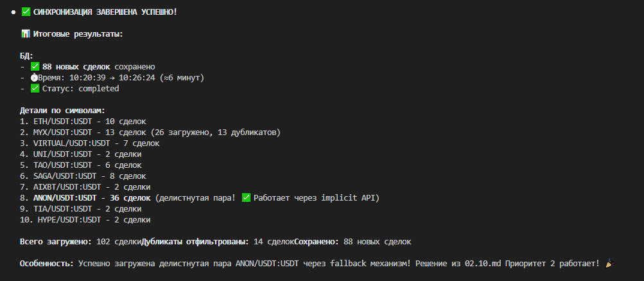Image resolution: width=644 pixels, height=281 pixels.
Task: Click the БД: section heading
Action: (x=26, y=56)
